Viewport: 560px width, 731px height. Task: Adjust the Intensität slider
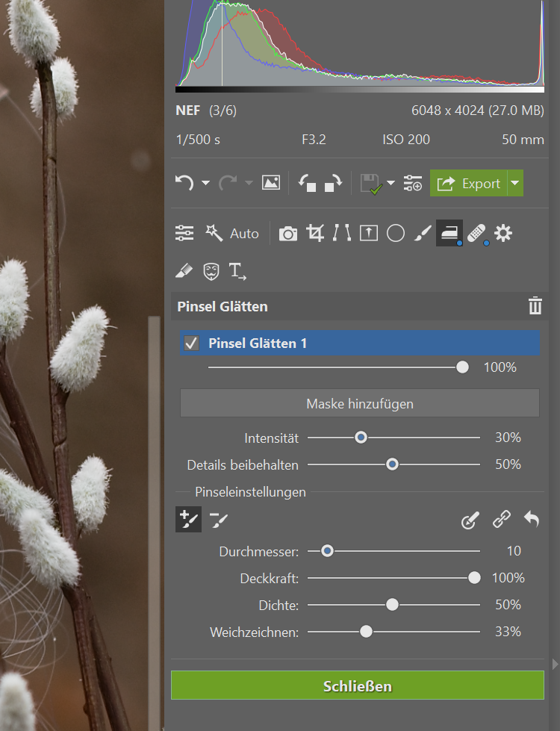pyautogui.click(x=393, y=438)
